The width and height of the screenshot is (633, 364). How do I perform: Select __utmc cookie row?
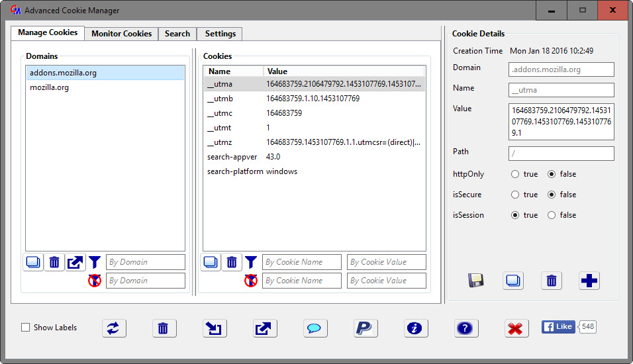click(315, 113)
